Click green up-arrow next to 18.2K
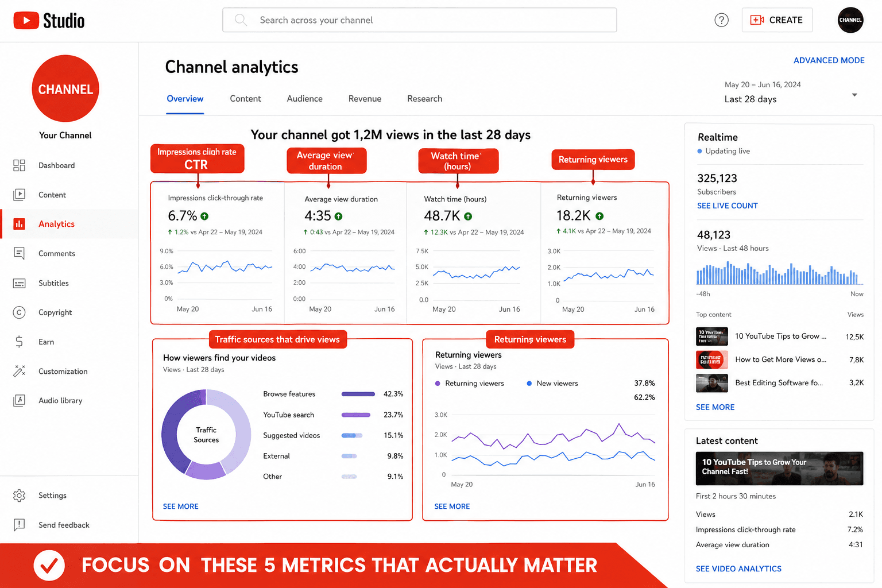Image resolution: width=882 pixels, height=588 pixels. pos(599,216)
